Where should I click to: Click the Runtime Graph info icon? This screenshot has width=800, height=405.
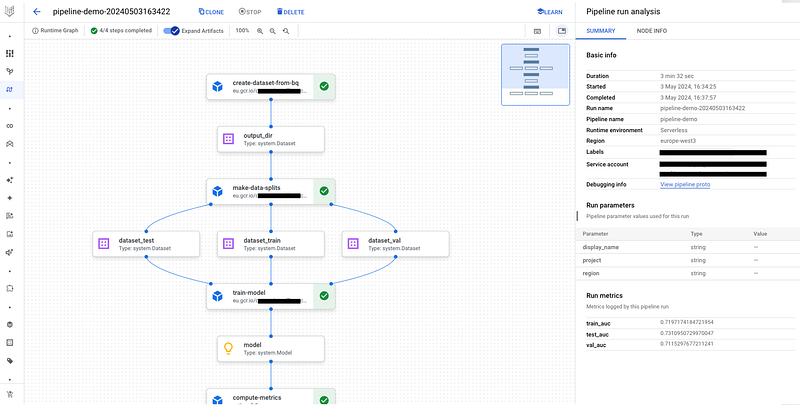[35, 31]
